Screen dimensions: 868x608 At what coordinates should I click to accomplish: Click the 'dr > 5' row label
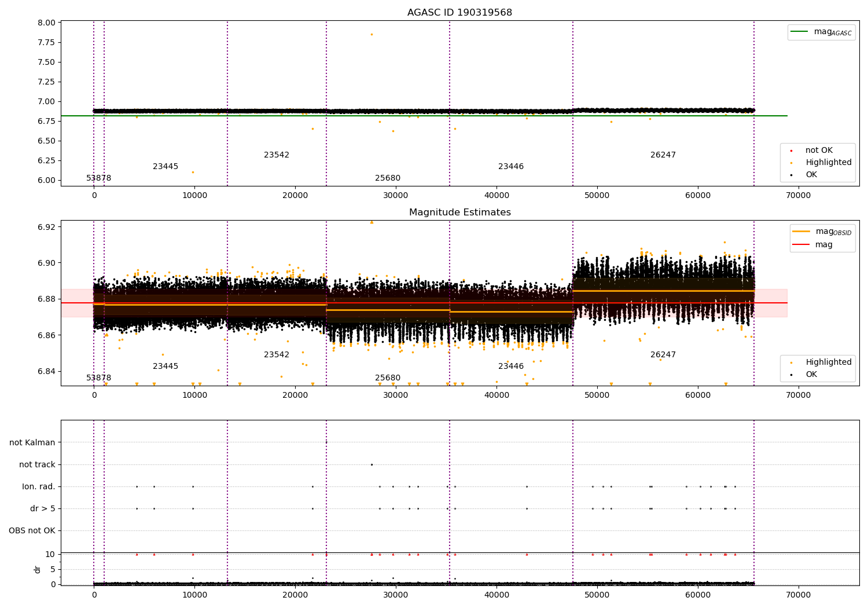[43, 509]
